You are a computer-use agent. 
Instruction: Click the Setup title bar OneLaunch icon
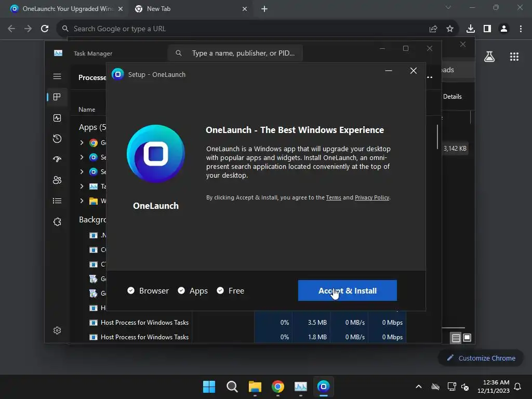click(118, 74)
